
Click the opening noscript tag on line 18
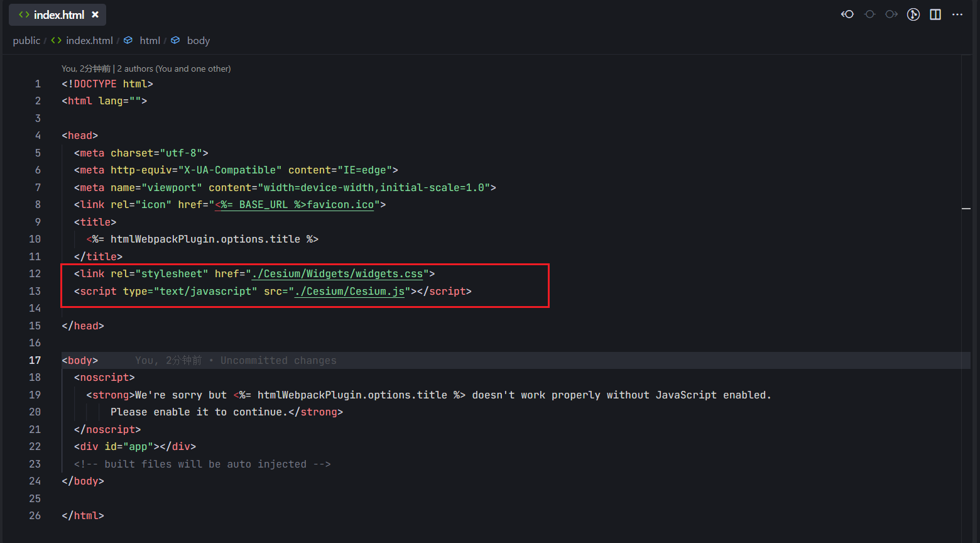[104, 378]
